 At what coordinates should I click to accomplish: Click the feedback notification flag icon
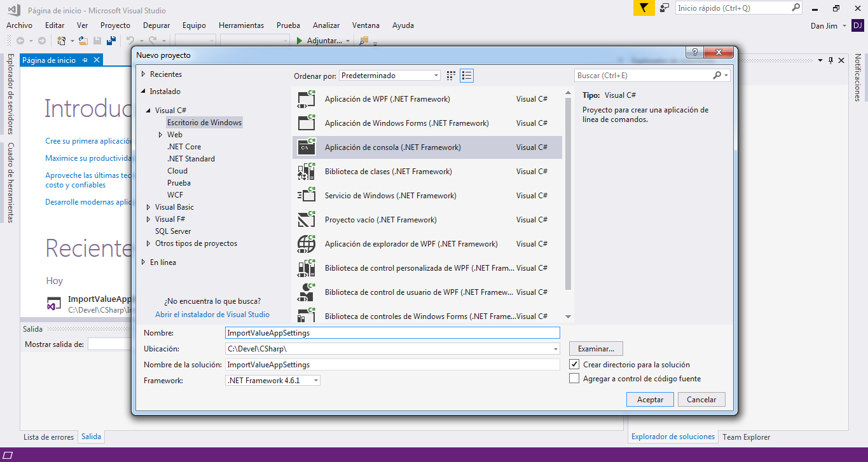pos(644,8)
